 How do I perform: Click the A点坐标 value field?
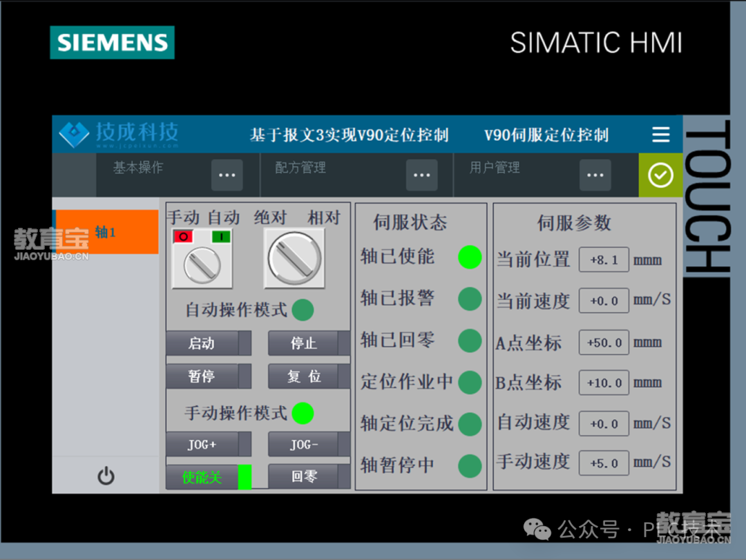pos(604,342)
